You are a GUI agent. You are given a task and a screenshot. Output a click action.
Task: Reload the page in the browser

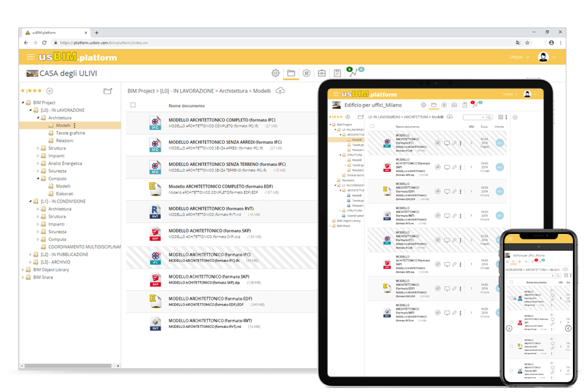(44, 42)
